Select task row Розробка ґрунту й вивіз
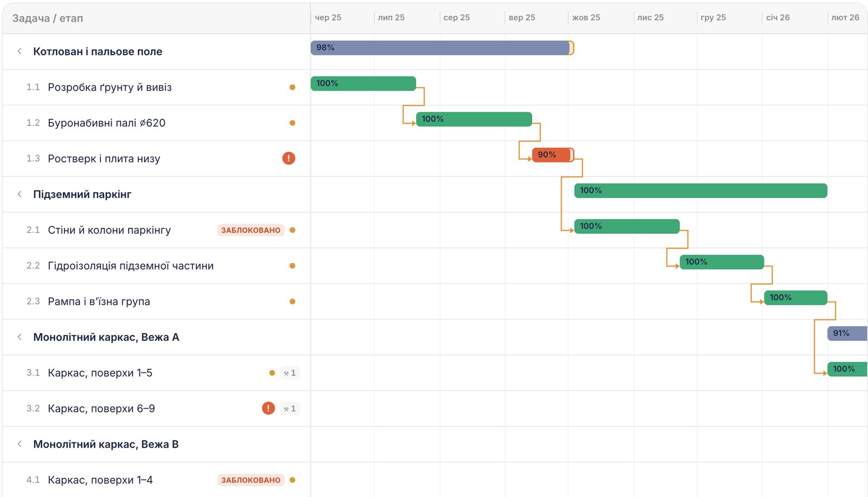868x497 pixels. point(156,87)
